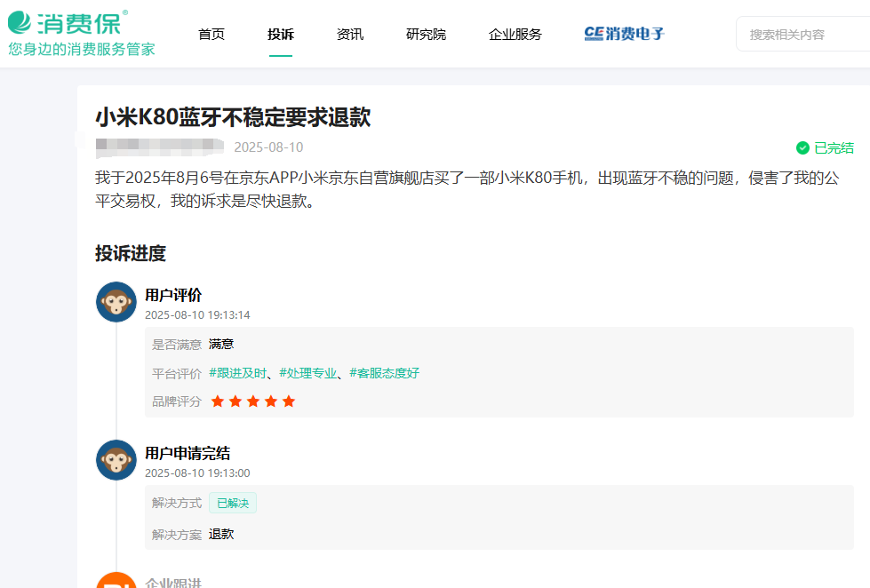The height and width of the screenshot is (588, 870).
Task: Click the 已解决 status badge
Action: 233,503
